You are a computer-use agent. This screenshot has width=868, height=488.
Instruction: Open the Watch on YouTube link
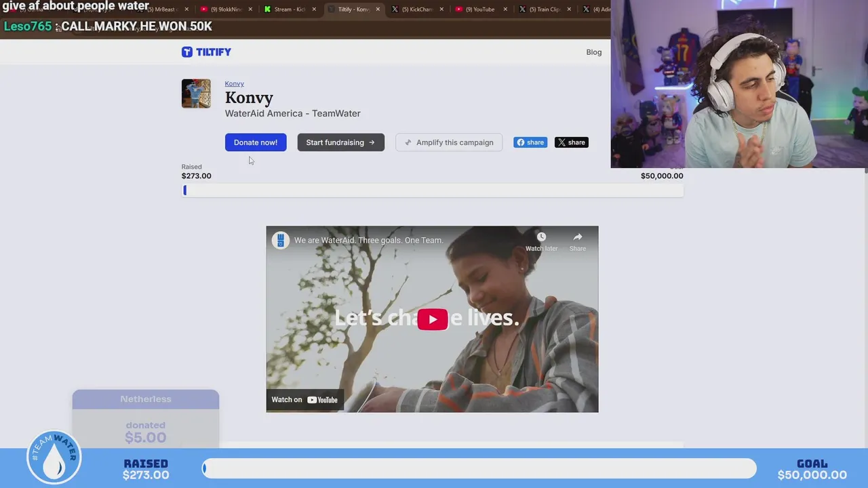[x=304, y=400]
